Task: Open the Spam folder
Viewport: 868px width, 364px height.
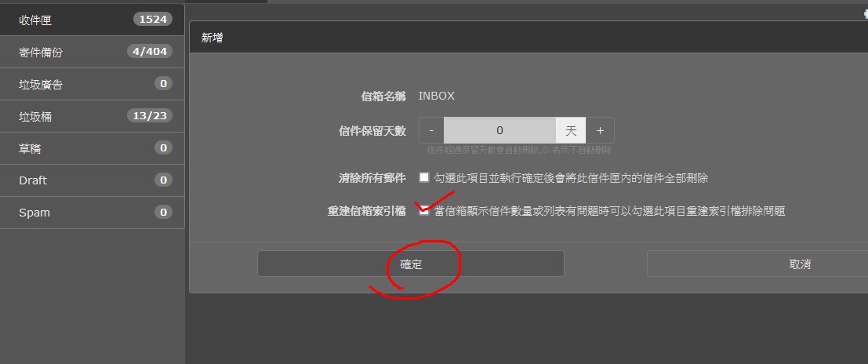Action: [92, 213]
